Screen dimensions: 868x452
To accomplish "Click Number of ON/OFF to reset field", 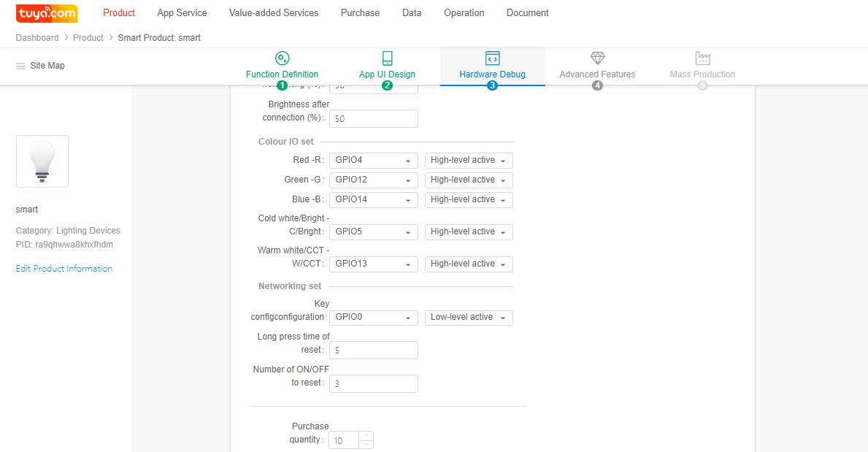I will pos(374,383).
